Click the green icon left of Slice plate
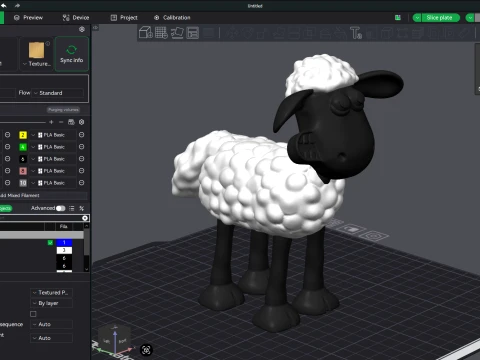The image size is (480, 360). tap(398, 18)
